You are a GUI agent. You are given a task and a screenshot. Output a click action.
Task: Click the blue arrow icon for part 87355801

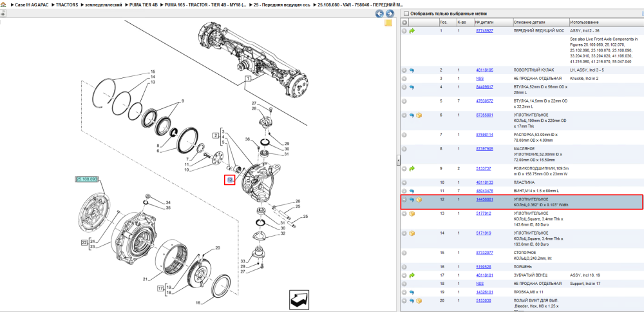[x=412, y=115]
